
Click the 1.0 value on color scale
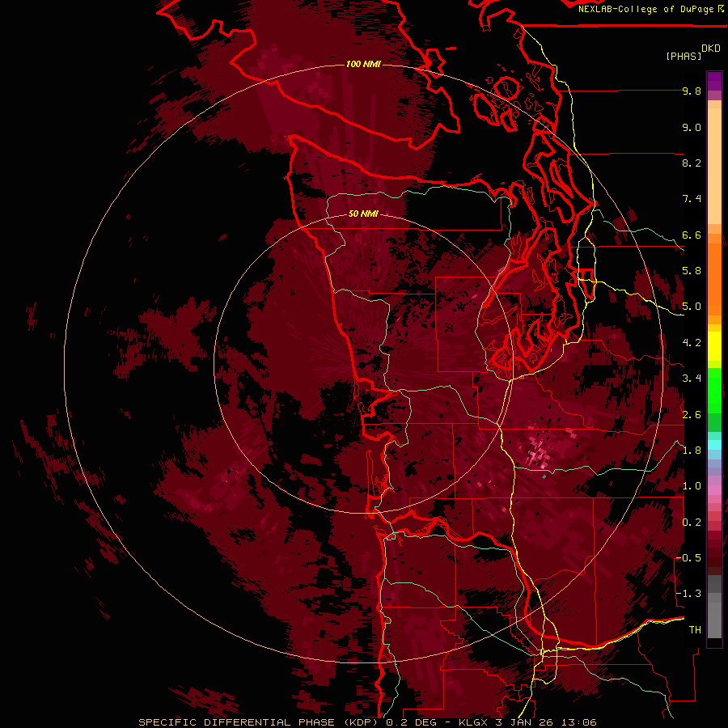(692, 486)
